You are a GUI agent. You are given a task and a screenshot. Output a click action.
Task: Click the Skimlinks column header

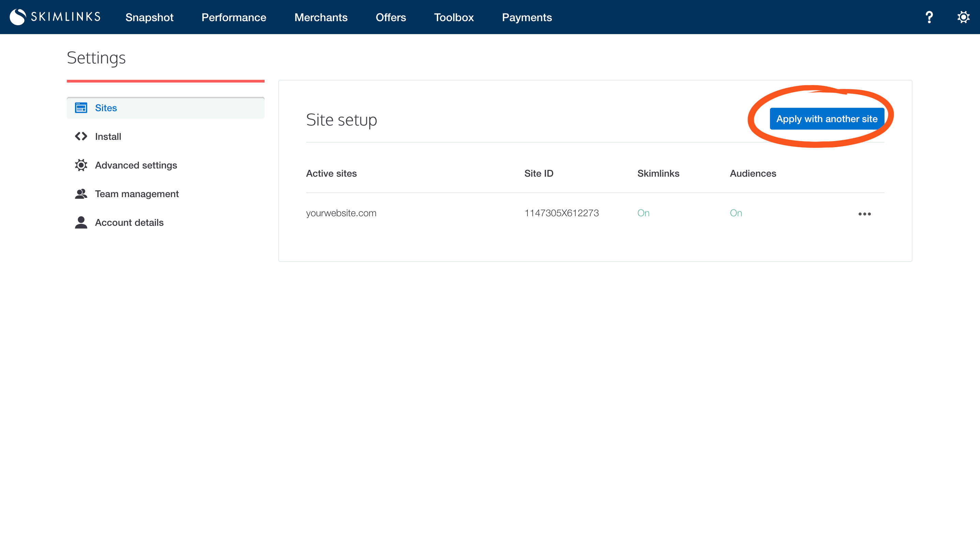tap(658, 173)
